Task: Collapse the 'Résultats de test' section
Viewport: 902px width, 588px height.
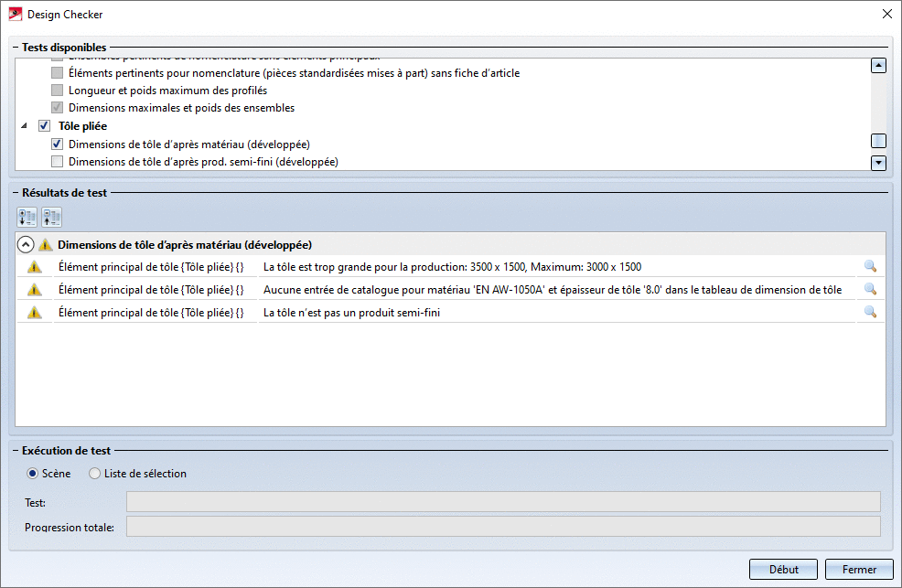Action: point(16,193)
